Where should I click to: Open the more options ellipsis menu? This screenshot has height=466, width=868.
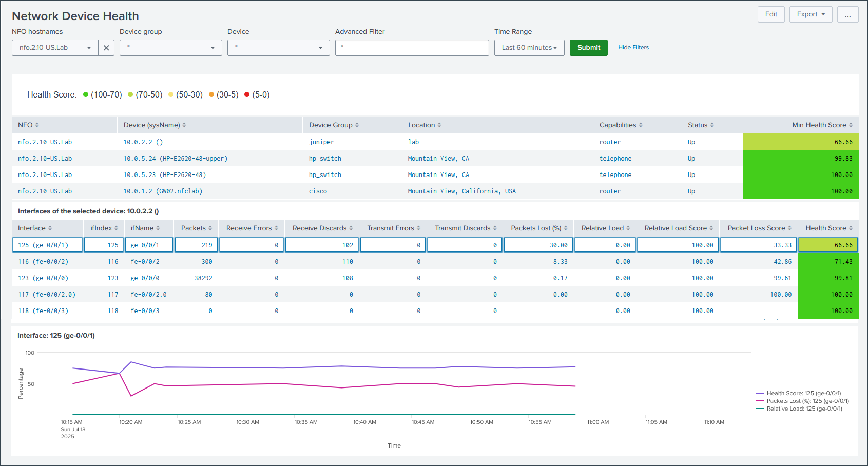pyautogui.click(x=847, y=14)
